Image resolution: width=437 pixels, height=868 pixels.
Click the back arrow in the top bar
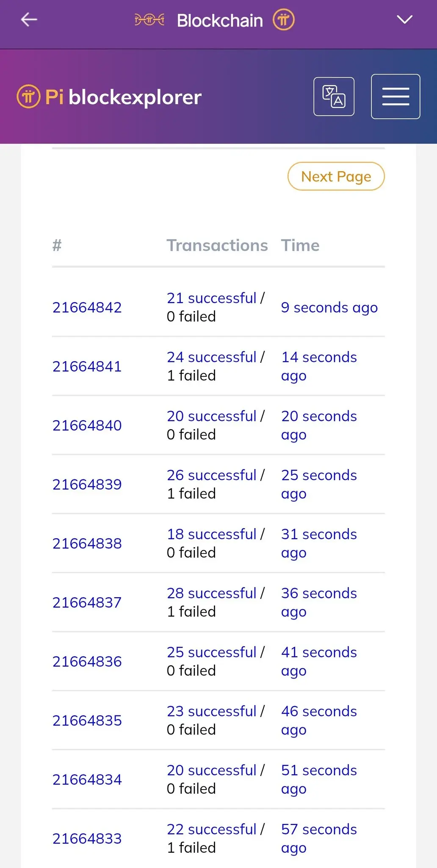tap(28, 19)
